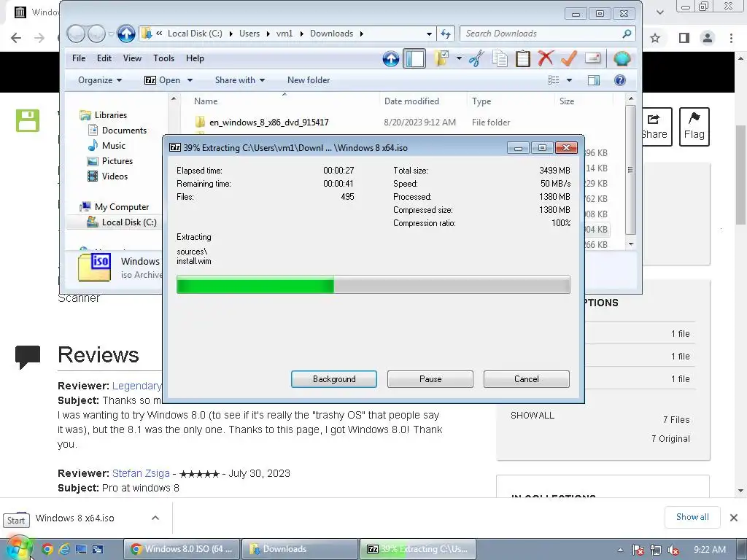
Task: Open the Help menu in Explorer
Action: pyautogui.click(x=195, y=58)
